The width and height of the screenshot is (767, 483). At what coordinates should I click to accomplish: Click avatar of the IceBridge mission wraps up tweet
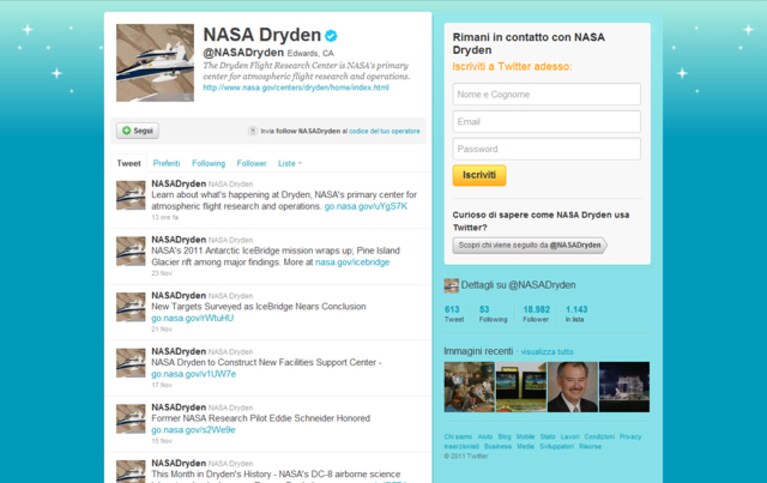pyautogui.click(x=131, y=251)
